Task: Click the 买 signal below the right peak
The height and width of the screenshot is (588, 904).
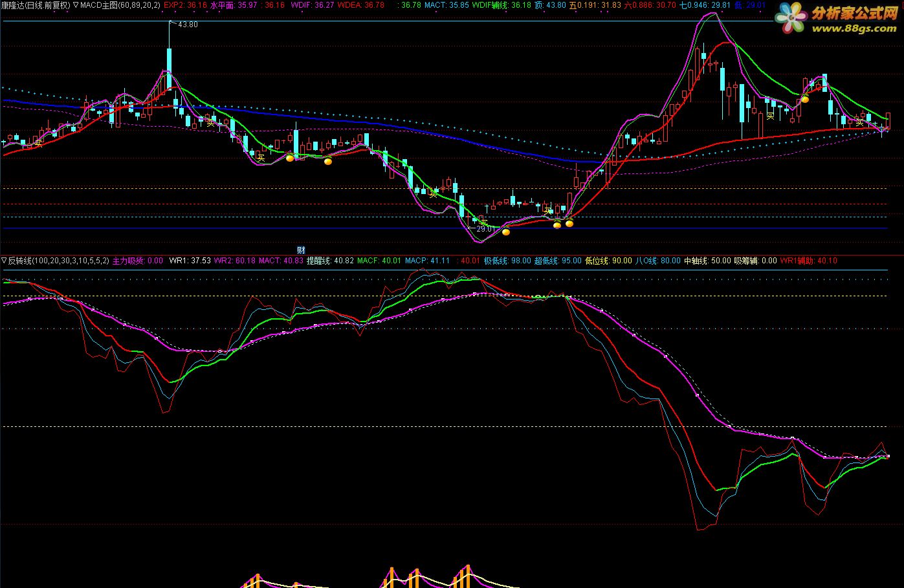Action: pyautogui.click(x=770, y=117)
